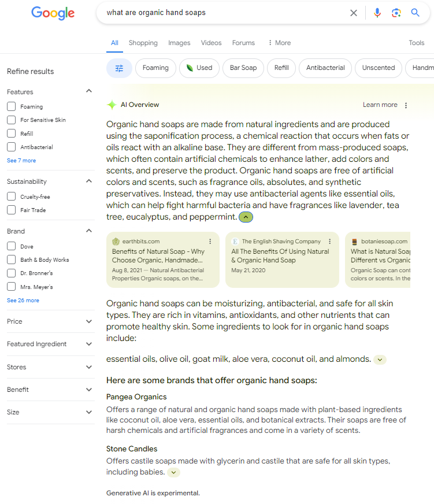
Task: Expand the Featured Ingredient filter section
Action: point(89,344)
